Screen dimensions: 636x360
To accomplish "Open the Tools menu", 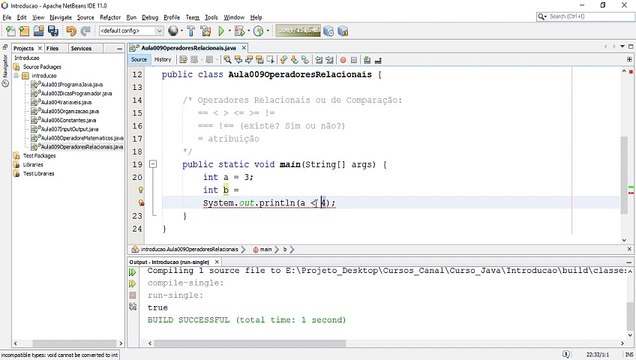I will 211,17.
